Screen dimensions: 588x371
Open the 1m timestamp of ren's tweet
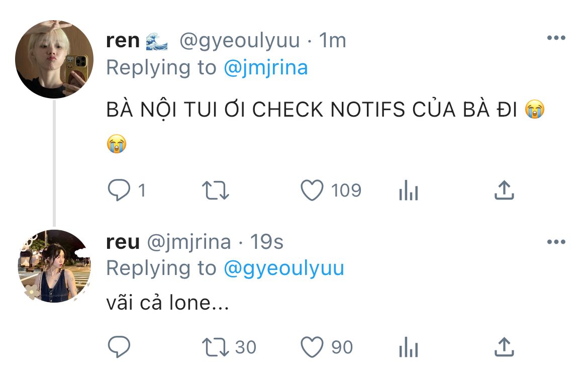coord(332,40)
